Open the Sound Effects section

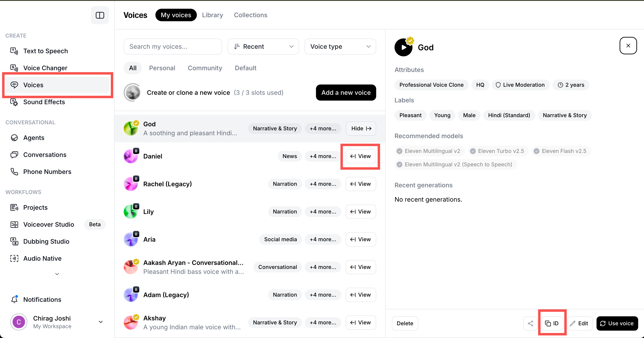[44, 102]
